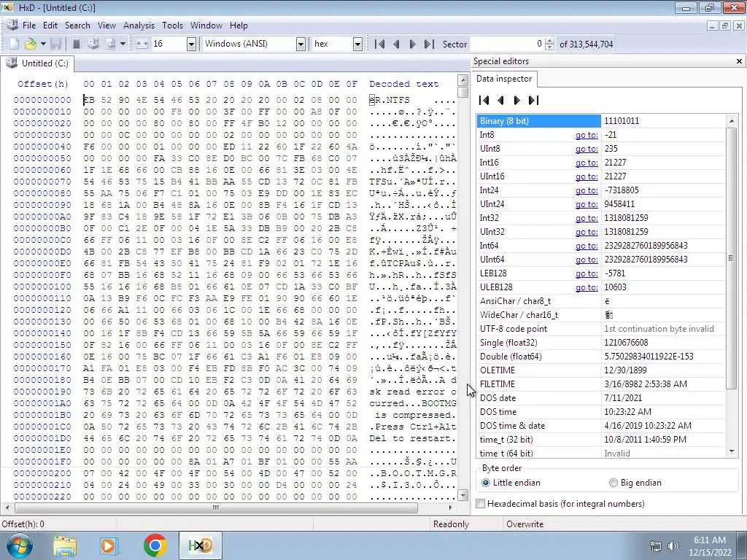Open the Tools menu
Image resolution: width=747 pixels, height=560 pixels.
(x=172, y=26)
